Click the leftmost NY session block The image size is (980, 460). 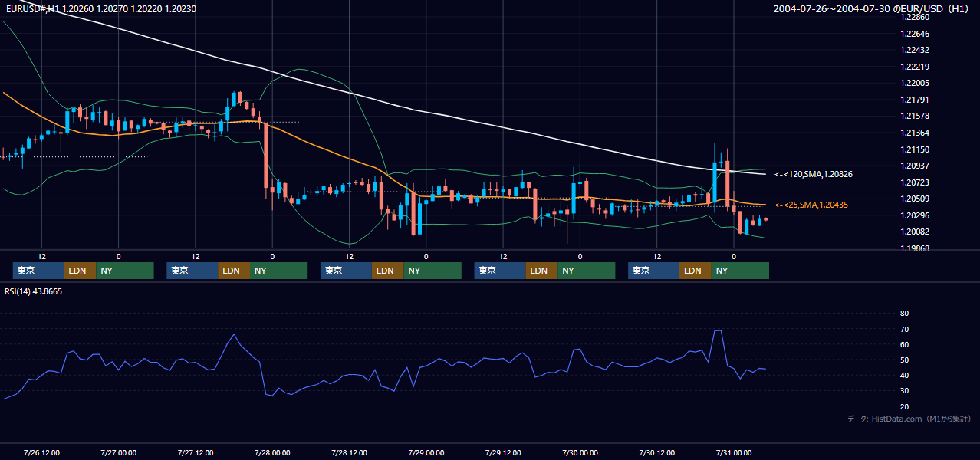pyautogui.click(x=125, y=271)
